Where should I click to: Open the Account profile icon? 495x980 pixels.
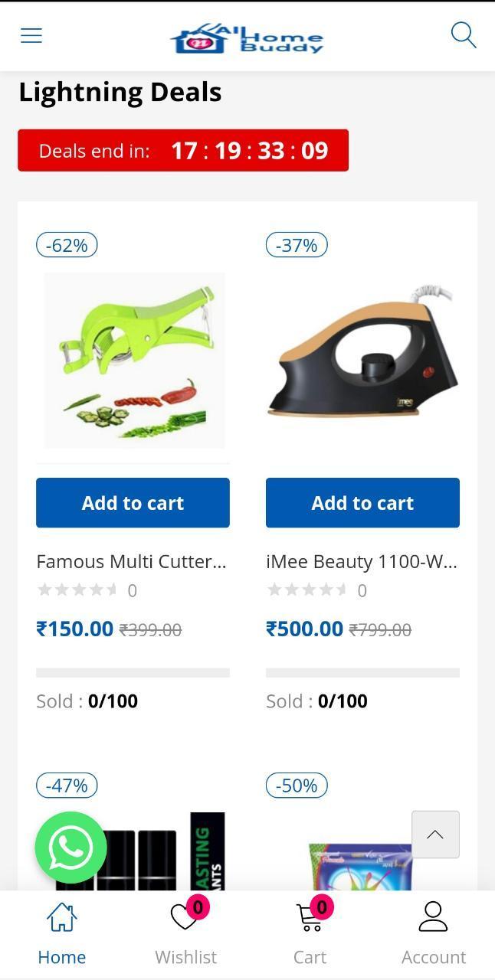coord(433,916)
